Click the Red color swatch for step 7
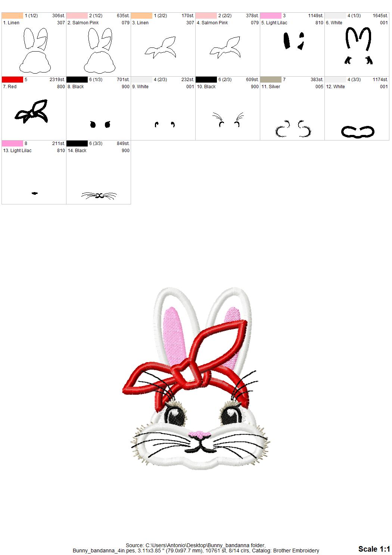The height and width of the screenshot is (555, 392). tap(13, 80)
